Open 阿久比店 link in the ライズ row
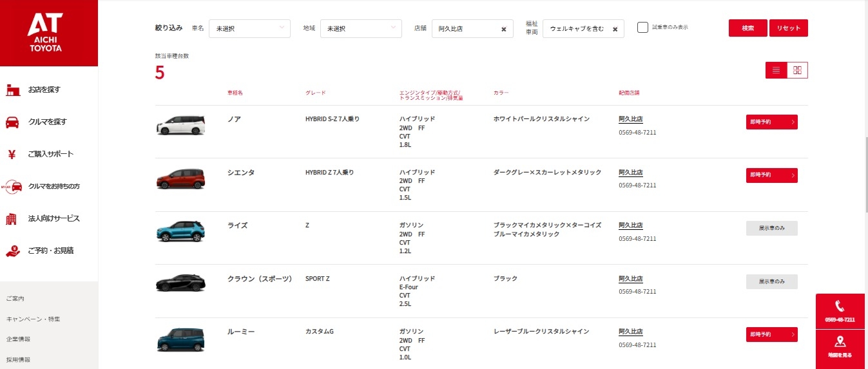Viewport: 868px width, 369px height. (x=630, y=225)
